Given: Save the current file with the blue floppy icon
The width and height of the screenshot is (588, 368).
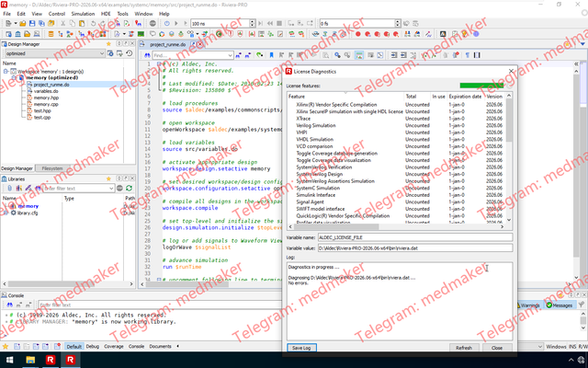Looking at the screenshot, I should pos(32,24).
